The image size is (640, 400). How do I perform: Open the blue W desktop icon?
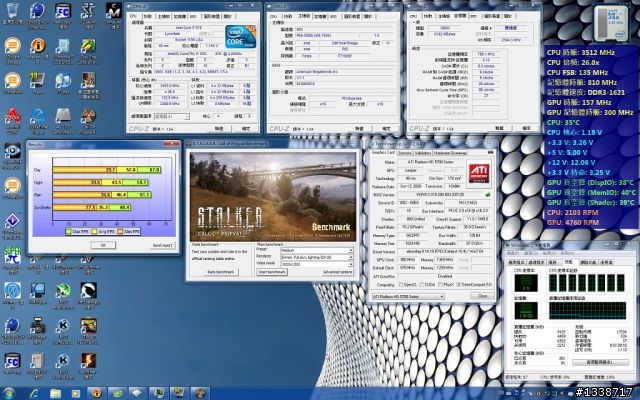[13, 290]
